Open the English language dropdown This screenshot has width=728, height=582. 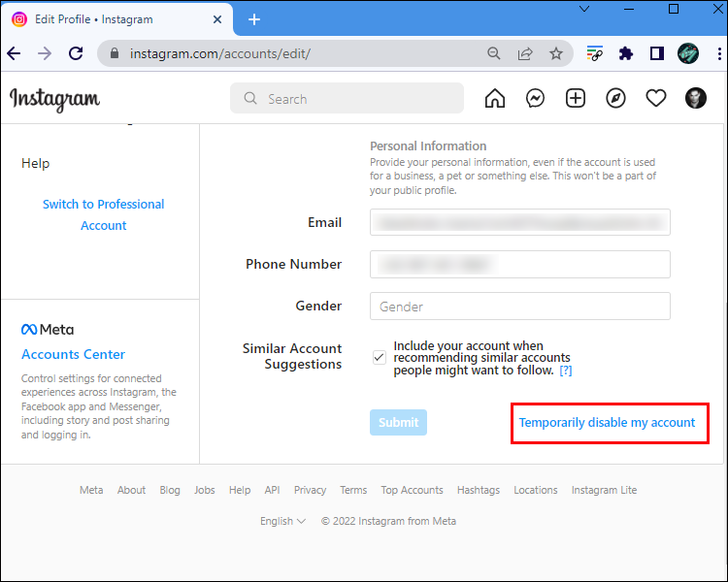click(x=282, y=521)
